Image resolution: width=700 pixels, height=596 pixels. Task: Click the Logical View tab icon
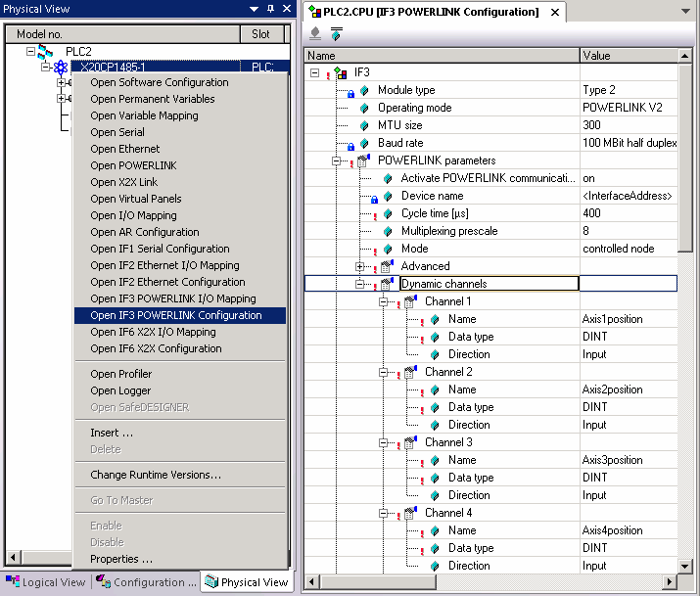13,581
